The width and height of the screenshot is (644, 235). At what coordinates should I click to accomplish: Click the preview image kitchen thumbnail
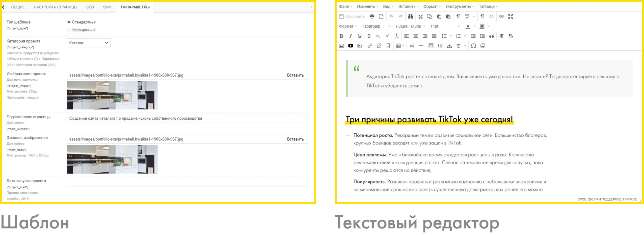point(112,95)
